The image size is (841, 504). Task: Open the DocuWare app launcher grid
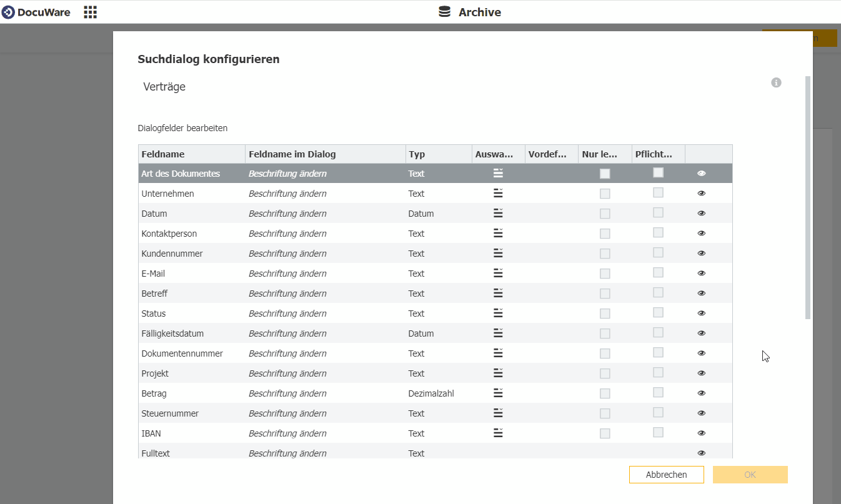(91, 12)
